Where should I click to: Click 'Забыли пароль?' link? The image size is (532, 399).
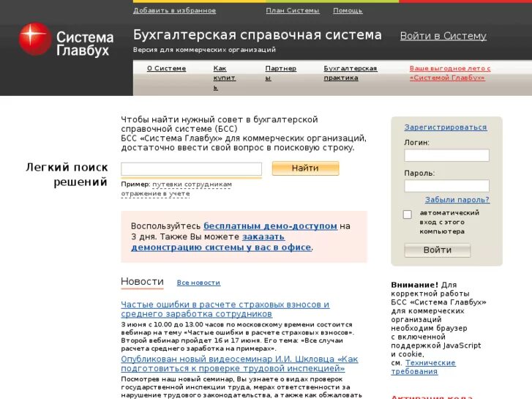[457, 200]
